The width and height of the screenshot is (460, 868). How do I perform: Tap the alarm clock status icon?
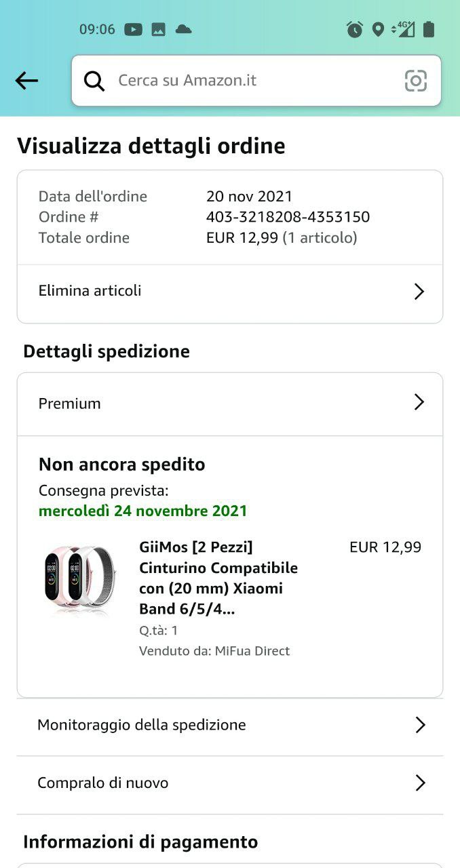[x=355, y=29]
